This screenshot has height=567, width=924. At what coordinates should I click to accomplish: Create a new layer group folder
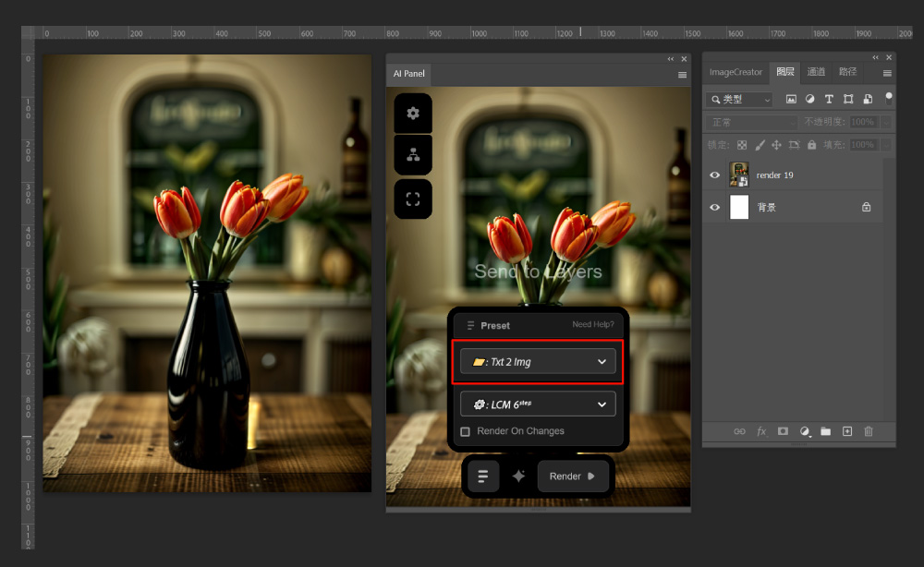[x=825, y=431]
